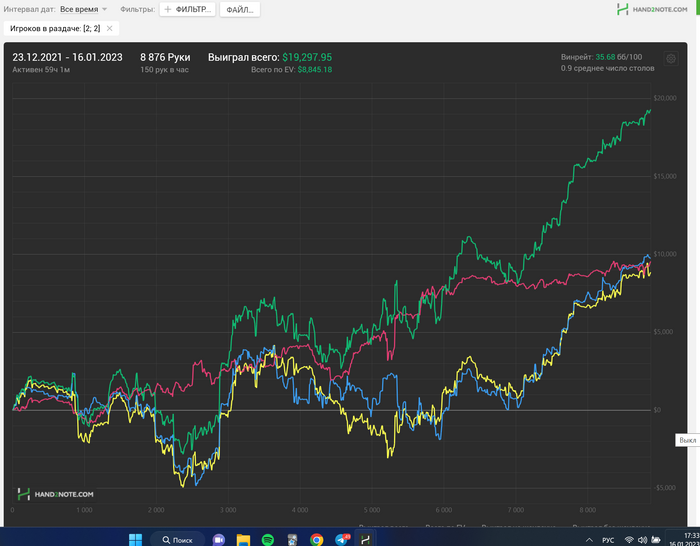Viewport: 700px width, 546px height.
Task: Open the volume speaker icon
Action: click(x=642, y=540)
